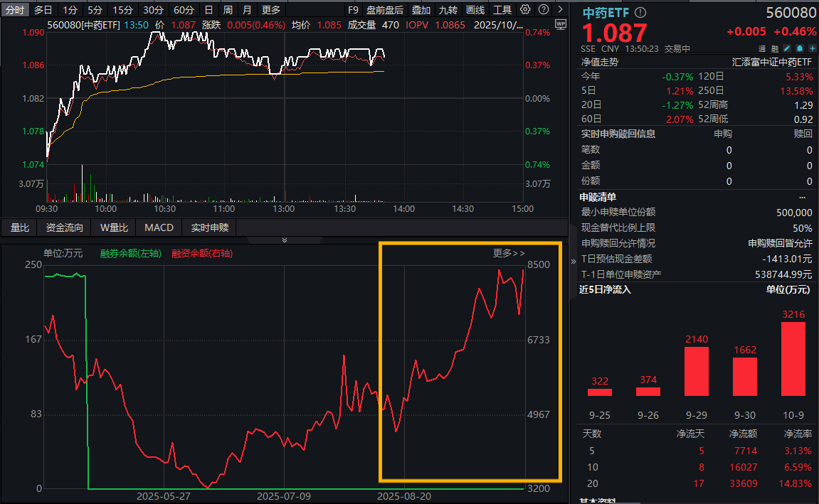The height and width of the screenshot is (504, 819).
Task: Open chart settings gear icon
Action: 525,9
